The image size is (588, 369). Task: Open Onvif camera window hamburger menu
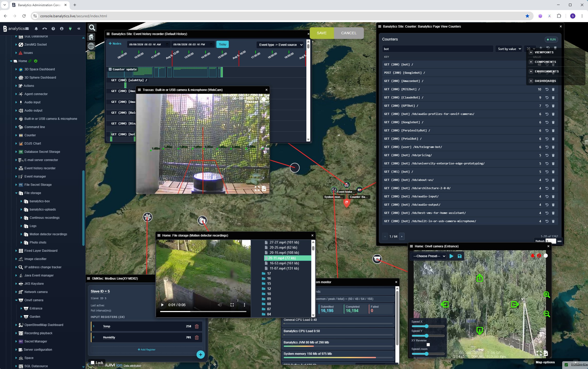(411, 246)
